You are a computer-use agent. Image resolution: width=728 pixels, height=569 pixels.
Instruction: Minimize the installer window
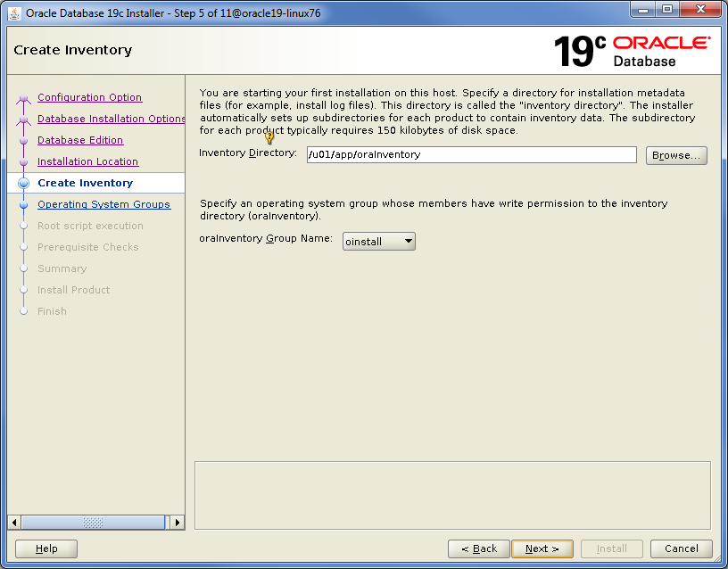click(643, 10)
